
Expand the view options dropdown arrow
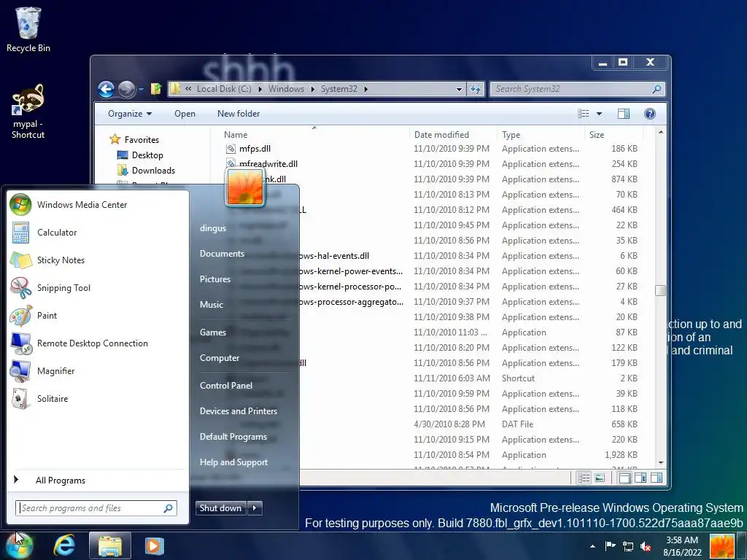(x=600, y=113)
